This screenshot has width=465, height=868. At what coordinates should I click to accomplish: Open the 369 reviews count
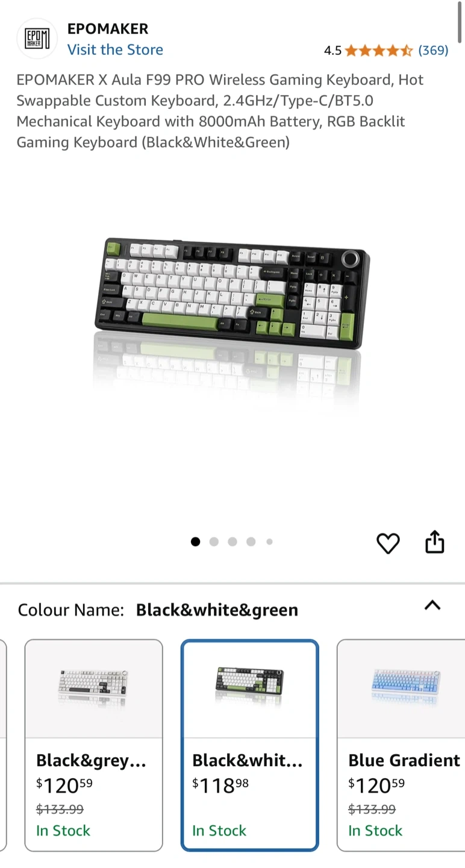pos(433,51)
